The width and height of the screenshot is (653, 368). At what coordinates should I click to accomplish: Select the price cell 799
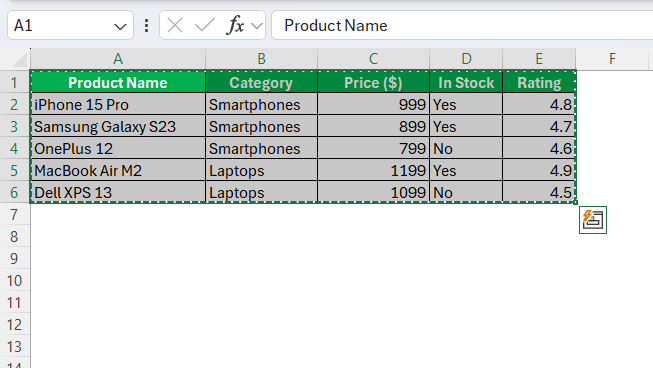[374, 148]
